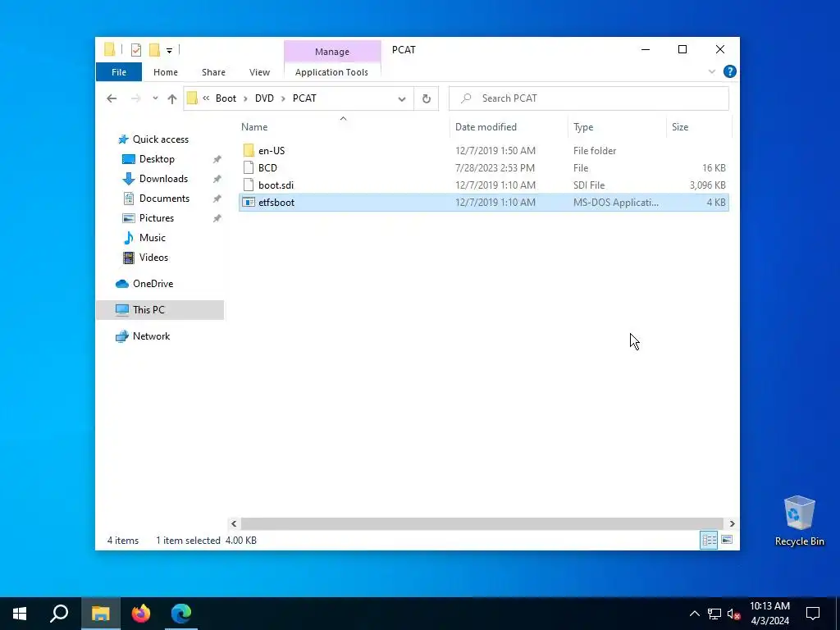The height and width of the screenshot is (630, 840).
Task: Switch to the Share ribbon tab
Action: click(213, 72)
